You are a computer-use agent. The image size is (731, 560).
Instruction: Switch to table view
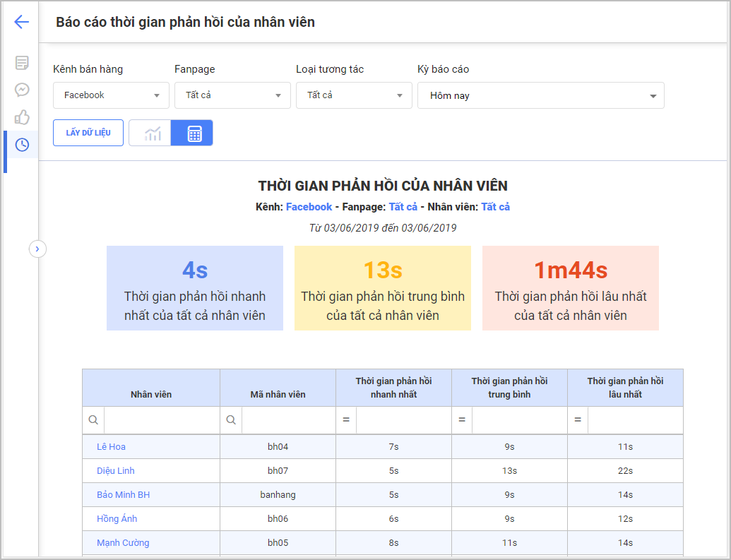coord(191,133)
